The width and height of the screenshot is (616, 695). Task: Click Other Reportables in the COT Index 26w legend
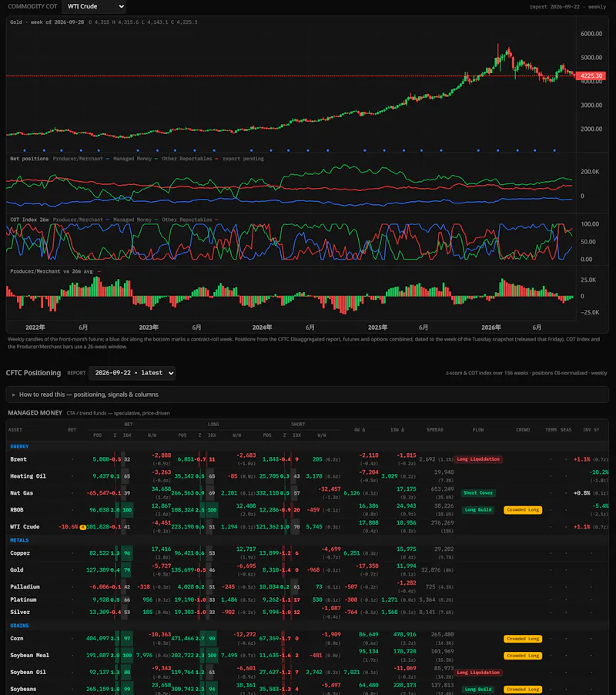point(186,220)
